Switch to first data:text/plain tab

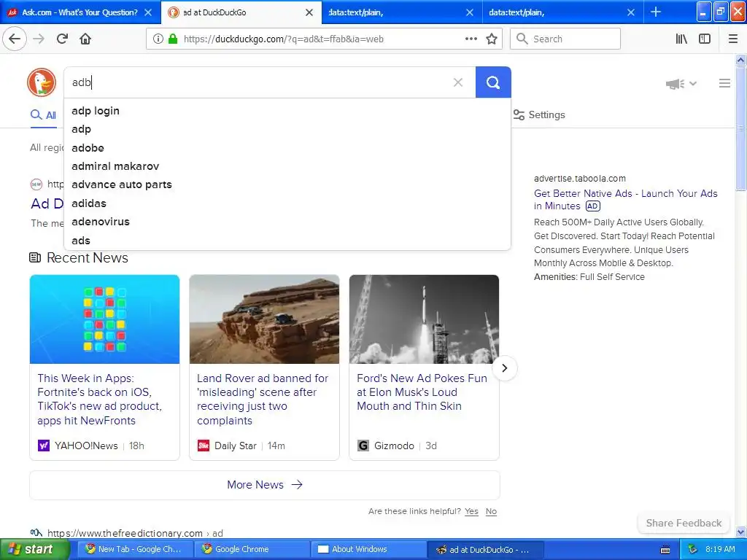pos(403,12)
